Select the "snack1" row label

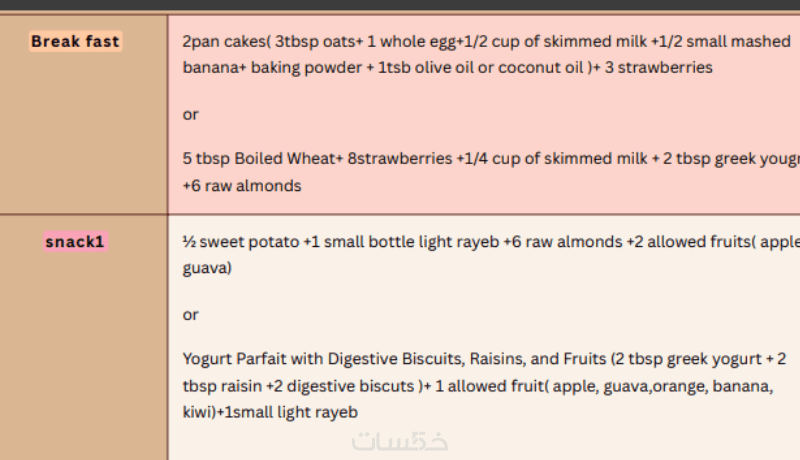pyautogui.click(x=75, y=242)
